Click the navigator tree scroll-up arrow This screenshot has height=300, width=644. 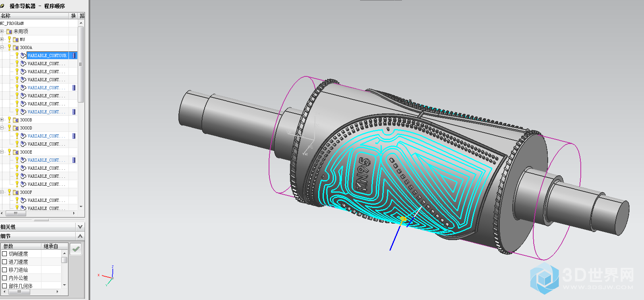coord(81,23)
